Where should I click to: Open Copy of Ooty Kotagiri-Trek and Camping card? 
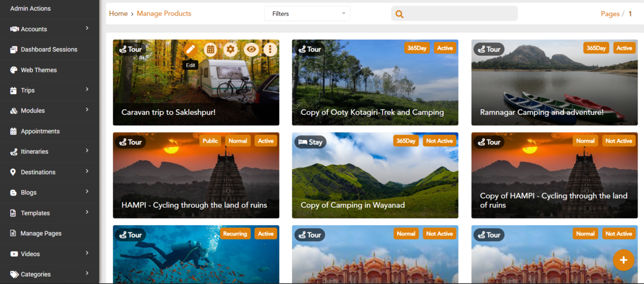(372, 113)
